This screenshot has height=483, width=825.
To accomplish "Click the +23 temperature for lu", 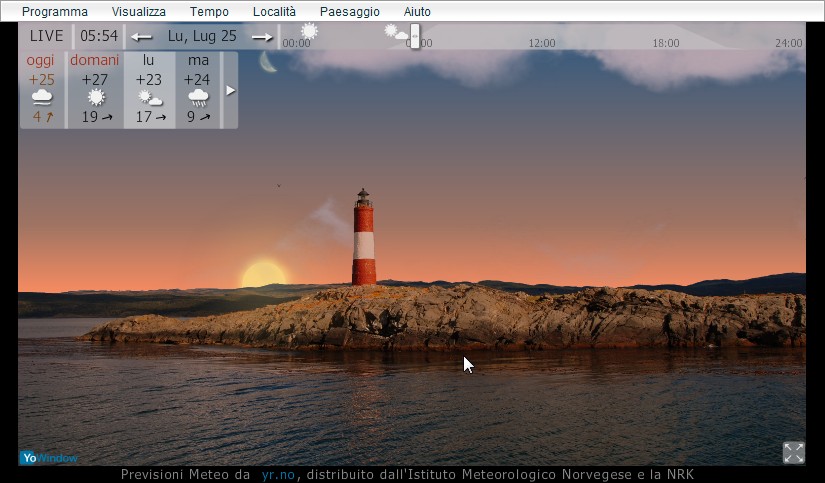I will pyautogui.click(x=148, y=79).
